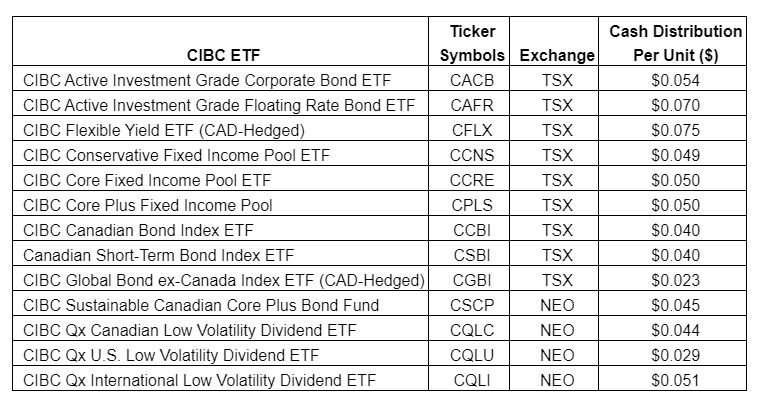Select the CSBI ticker cell
This screenshot has height=406, width=761.
(473, 255)
